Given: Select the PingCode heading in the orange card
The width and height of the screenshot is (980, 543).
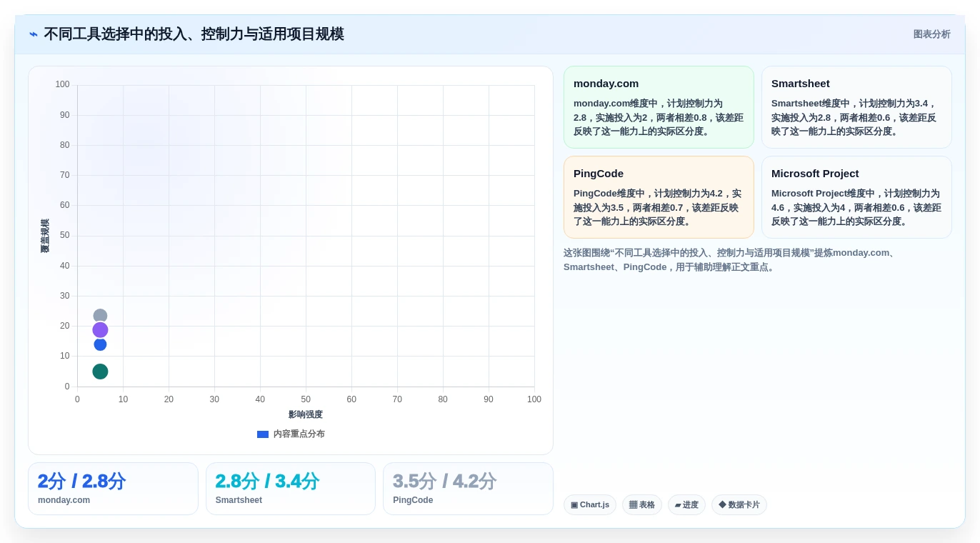Looking at the screenshot, I should tap(599, 173).
